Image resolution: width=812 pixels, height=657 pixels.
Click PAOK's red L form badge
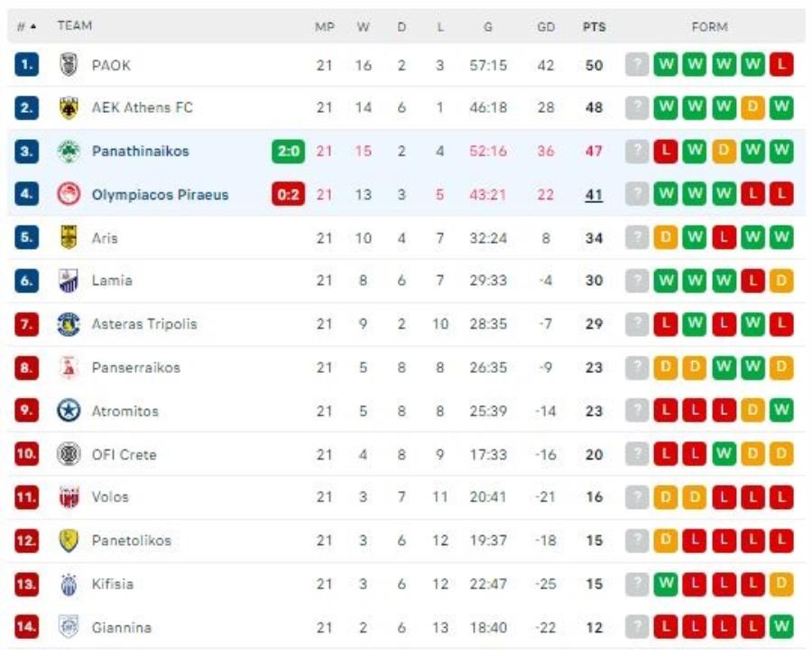pyautogui.click(x=781, y=65)
